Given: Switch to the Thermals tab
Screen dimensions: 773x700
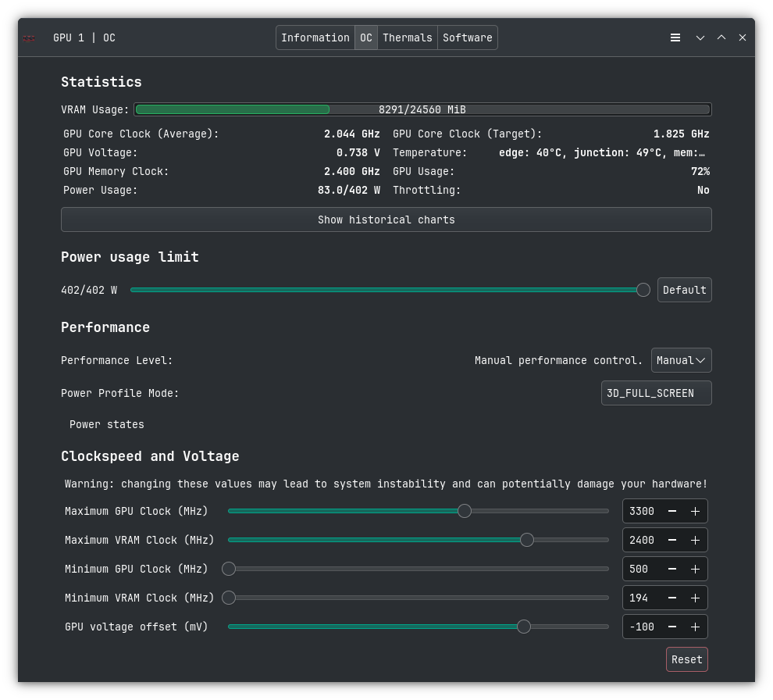Looking at the screenshot, I should [x=407, y=37].
